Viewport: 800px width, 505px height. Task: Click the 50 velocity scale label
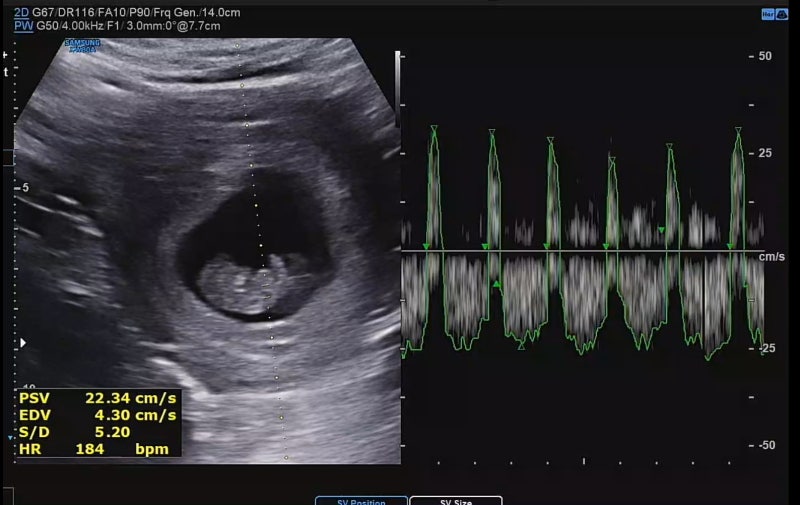[765, 56]
